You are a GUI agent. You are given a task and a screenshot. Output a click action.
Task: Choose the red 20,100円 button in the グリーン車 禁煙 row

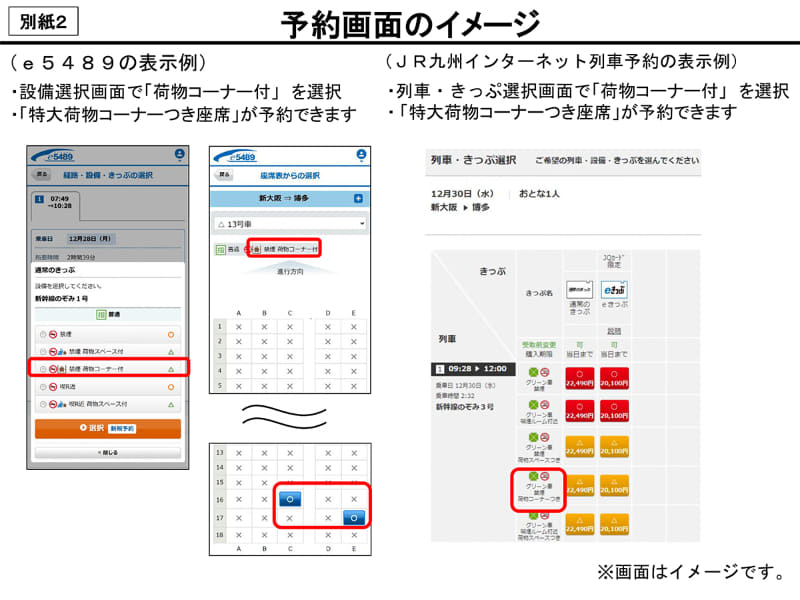click(614, 379)
